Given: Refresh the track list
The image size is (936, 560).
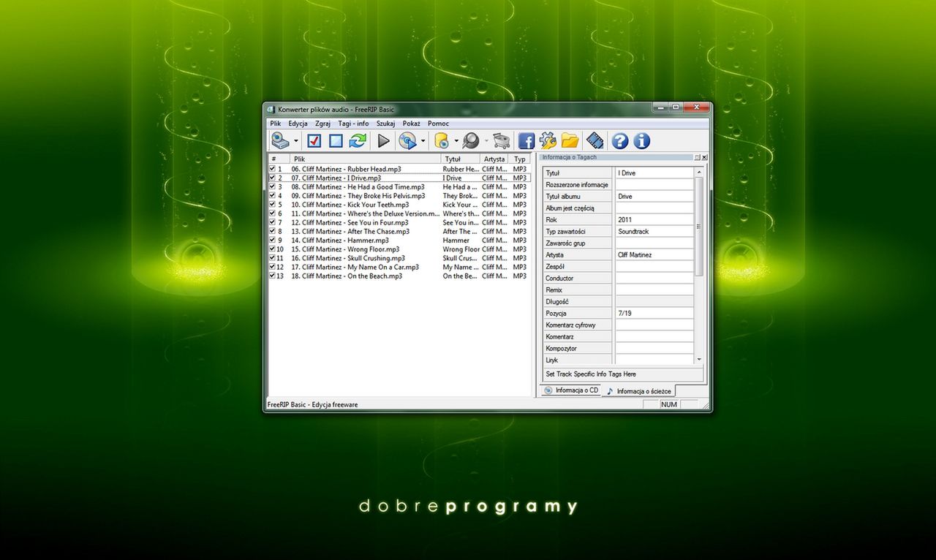Looking at the screenshot, I should [x=357, y=140].
